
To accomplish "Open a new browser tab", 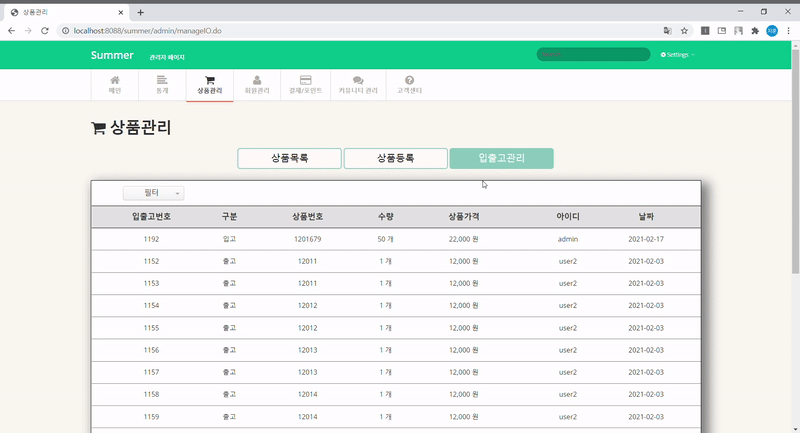I will pyautogui.click(x=140, y=12).
